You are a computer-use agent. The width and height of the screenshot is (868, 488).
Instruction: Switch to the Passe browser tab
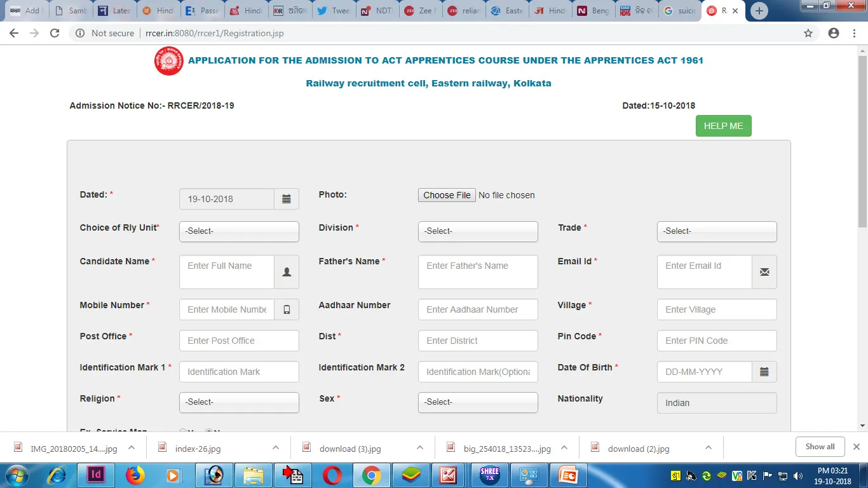click(x=202, y=11)
